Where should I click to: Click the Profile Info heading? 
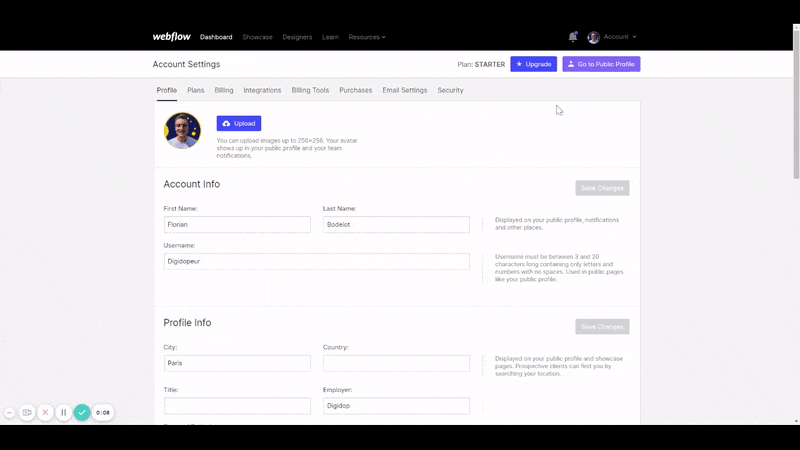pyautogui.click(x=187, y=322)
